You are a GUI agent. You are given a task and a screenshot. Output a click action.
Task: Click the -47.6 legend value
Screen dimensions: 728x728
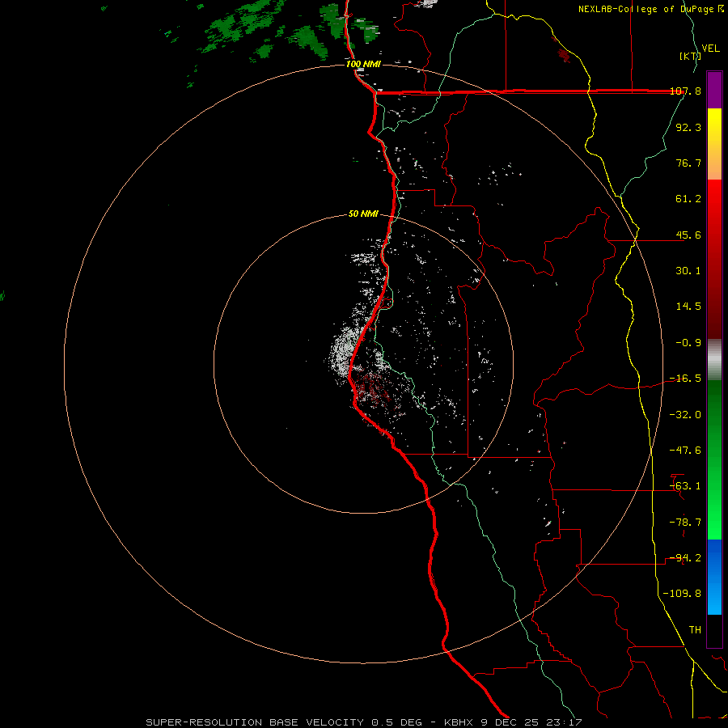pyautogui.click(x=685, y=451)
